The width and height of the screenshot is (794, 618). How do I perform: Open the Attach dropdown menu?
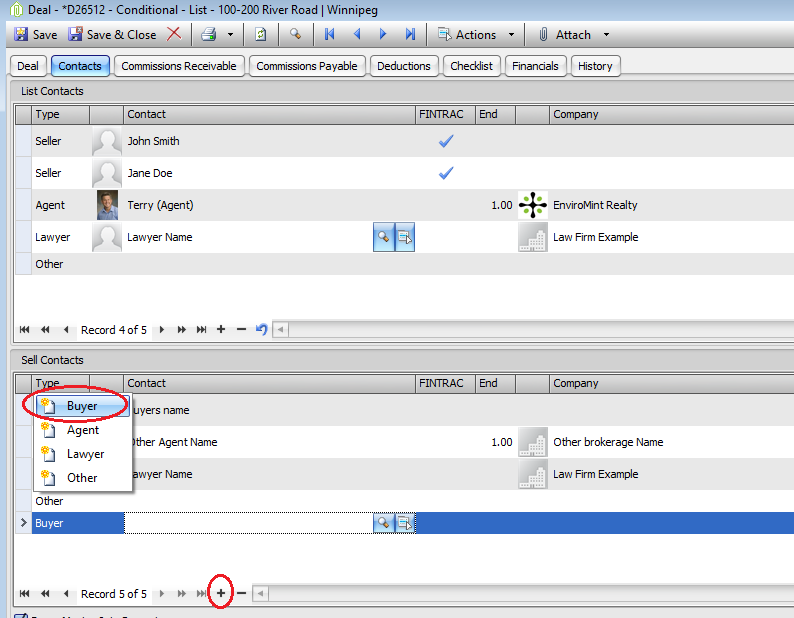pyautogui.click(x=573, y=34)
